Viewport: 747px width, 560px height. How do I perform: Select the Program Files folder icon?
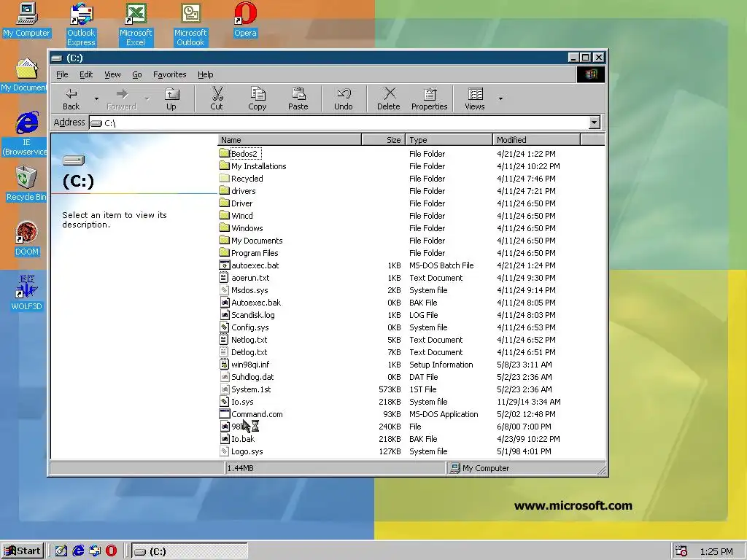(x=225, y=252)
